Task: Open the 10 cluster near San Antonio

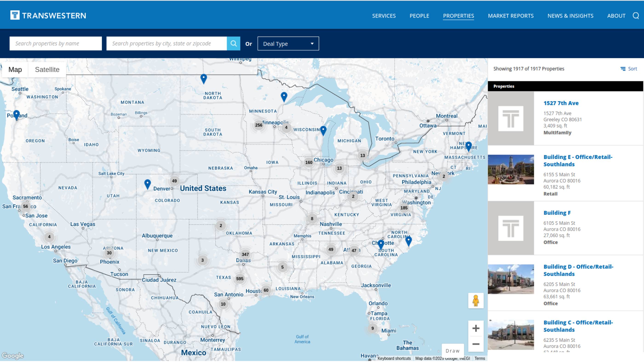Action: 223,304
